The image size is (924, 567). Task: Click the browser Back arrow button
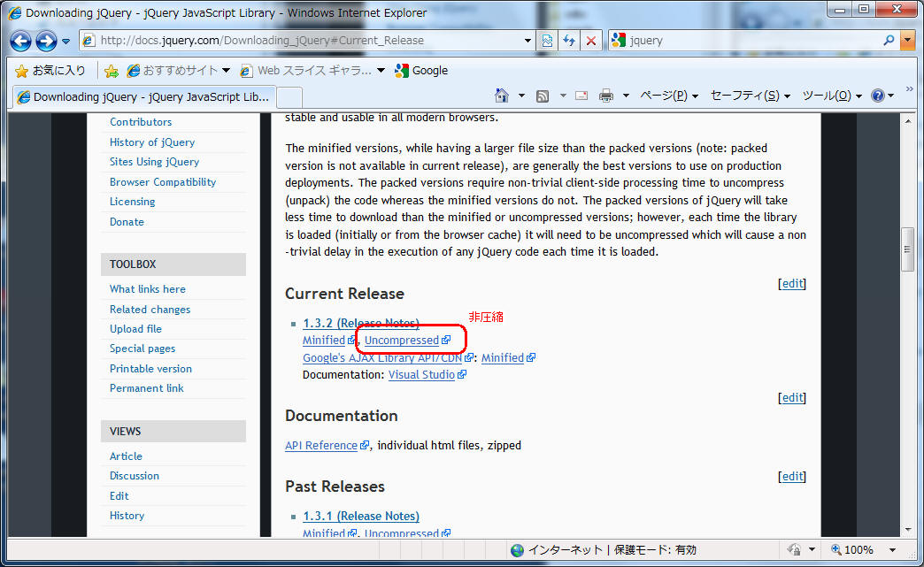(x=21, y=41)
